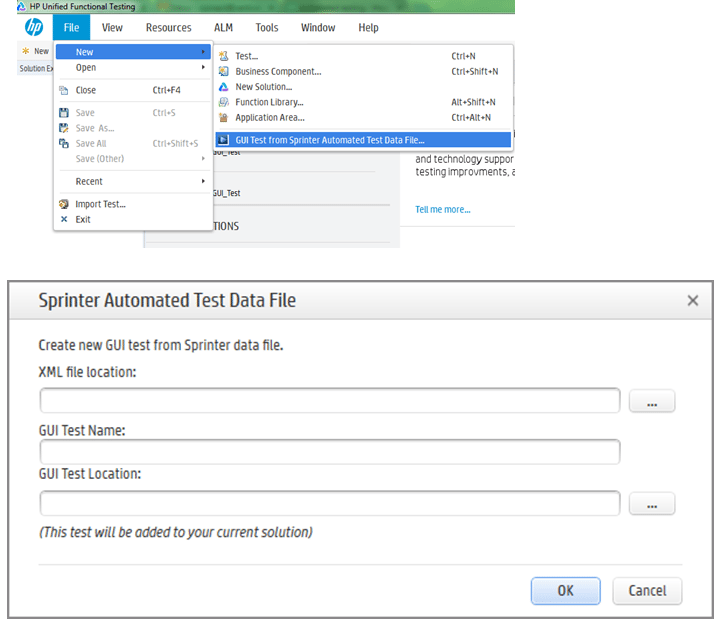Select New Solution... entry

(x=364, y=87)
